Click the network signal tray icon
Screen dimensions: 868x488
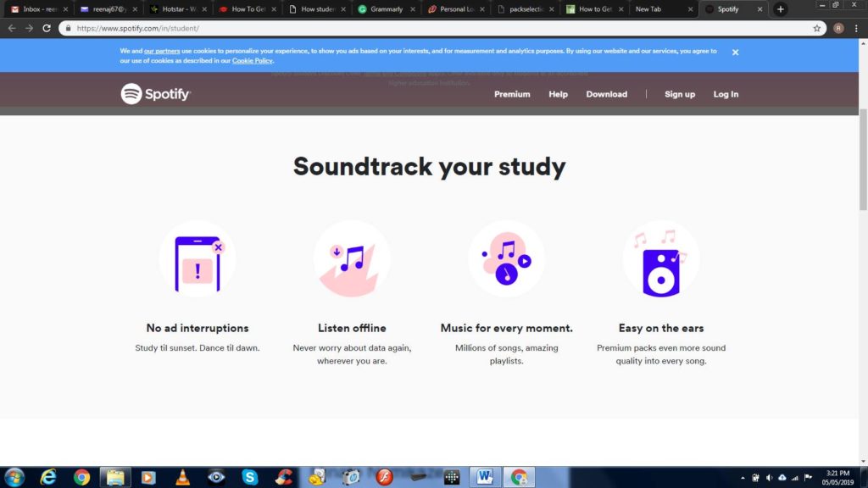pos(795,478)
